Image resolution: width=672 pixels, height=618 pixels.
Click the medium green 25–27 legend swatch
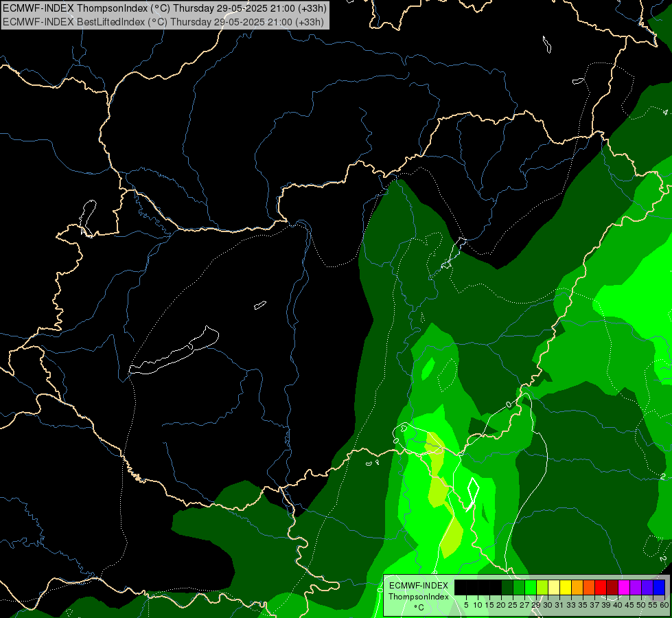coord(518,587)
